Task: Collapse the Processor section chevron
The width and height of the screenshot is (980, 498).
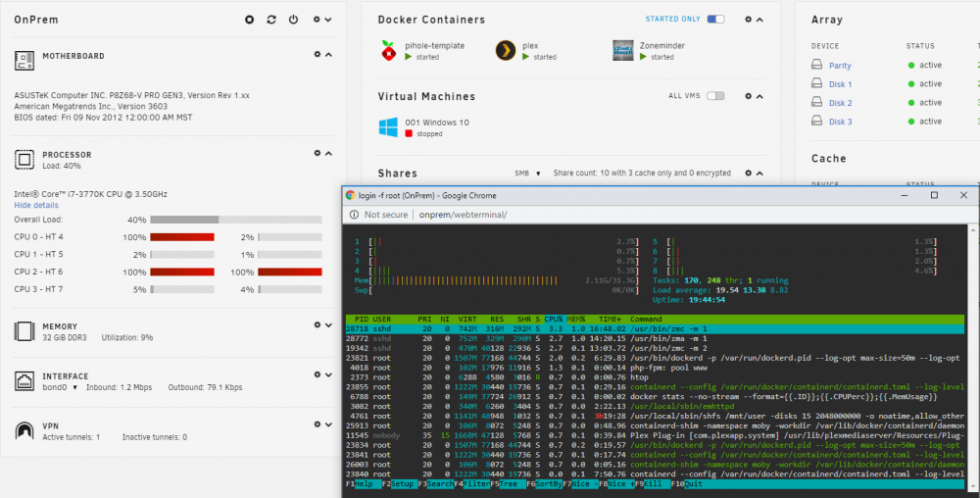Action: [328, 153]
